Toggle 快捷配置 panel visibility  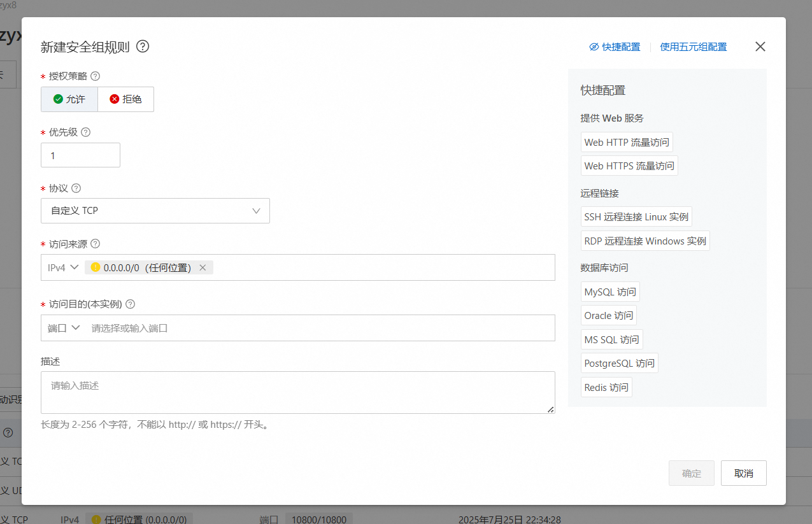[615, 47]
